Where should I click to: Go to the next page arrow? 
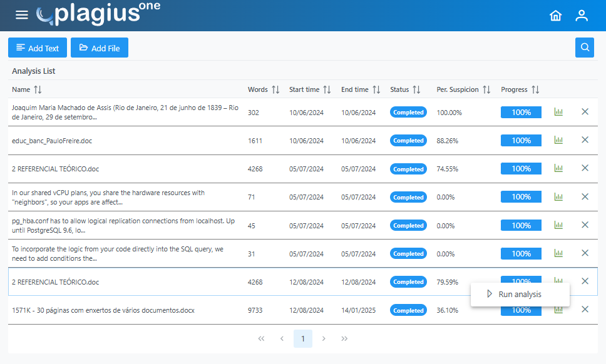point(324,339)
